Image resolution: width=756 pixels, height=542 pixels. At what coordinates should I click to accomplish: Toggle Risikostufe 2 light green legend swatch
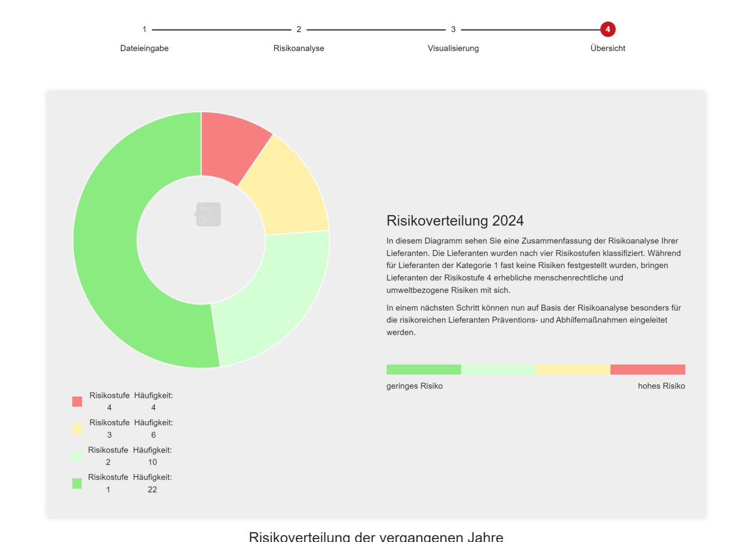click(77, 456)
